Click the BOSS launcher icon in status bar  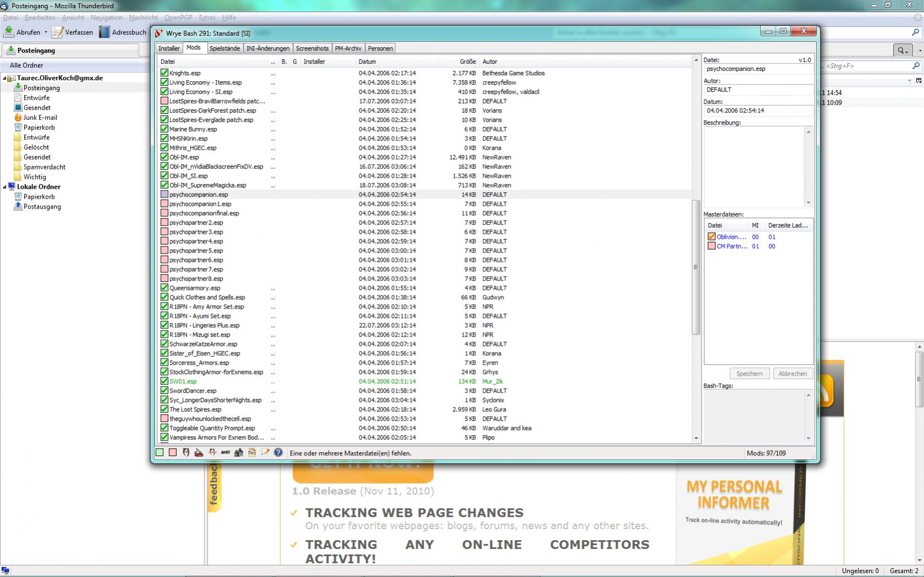pyautogui.click(x=226, y=452)
